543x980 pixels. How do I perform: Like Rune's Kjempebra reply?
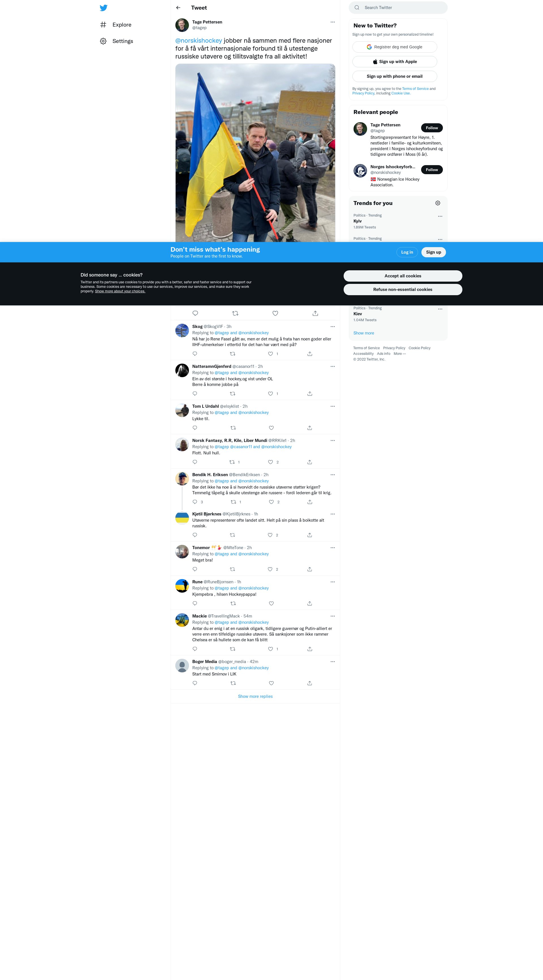271,604
